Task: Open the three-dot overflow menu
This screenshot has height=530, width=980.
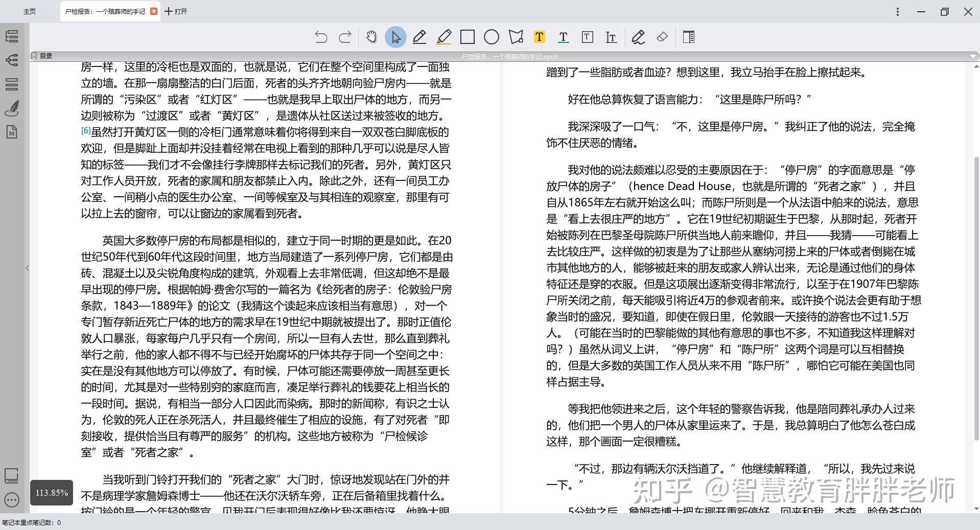Action: (x=898, y=11)
